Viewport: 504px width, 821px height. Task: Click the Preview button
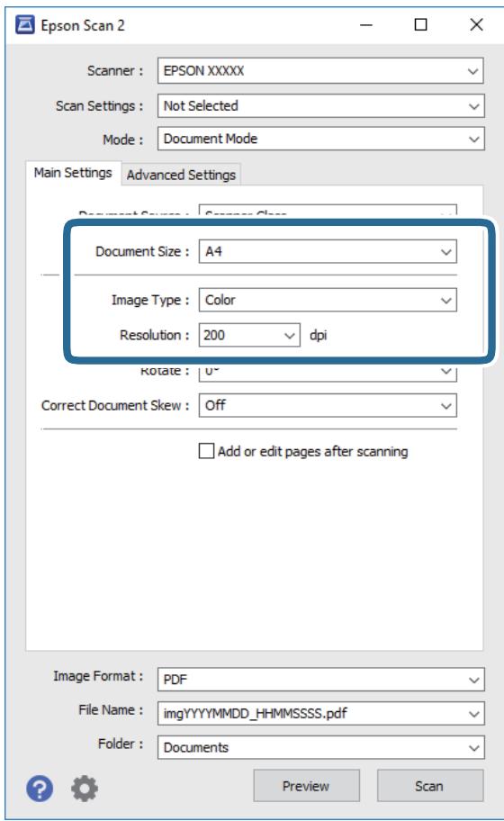click(306, 786)
